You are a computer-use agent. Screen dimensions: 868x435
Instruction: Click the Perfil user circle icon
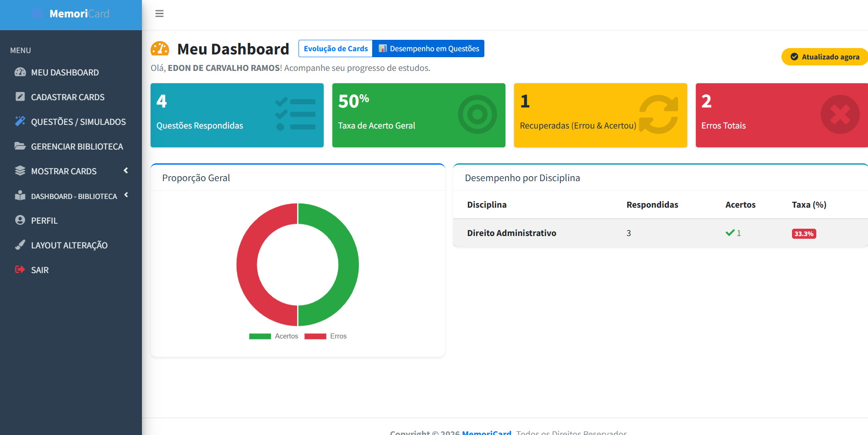20,220
